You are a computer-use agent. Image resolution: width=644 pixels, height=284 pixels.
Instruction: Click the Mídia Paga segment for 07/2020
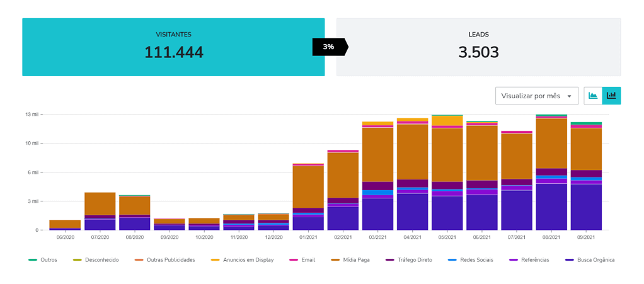100,203
